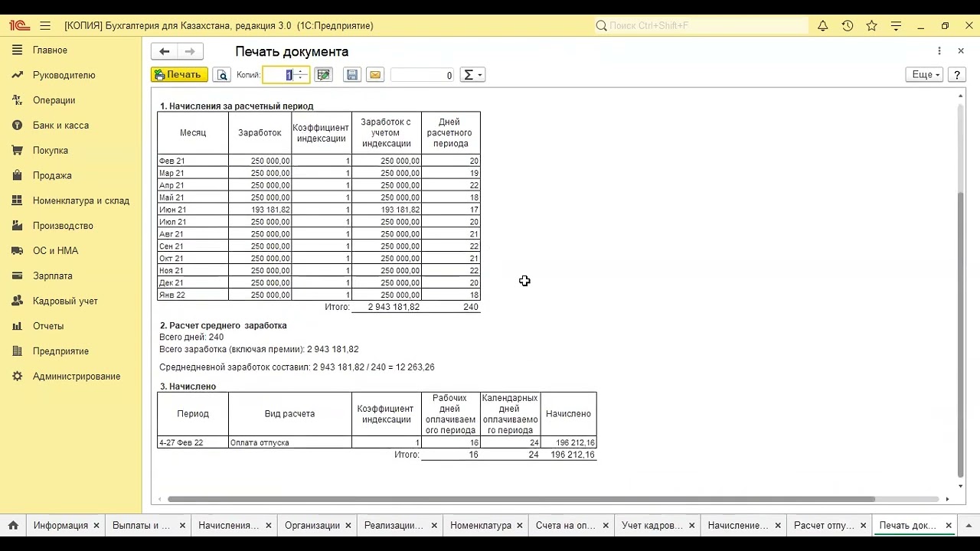Image resolution: width=980 pixels, height=551 pixels.
Task: Expand the Еще dropdown menu
Action: [x=924, y=75]
